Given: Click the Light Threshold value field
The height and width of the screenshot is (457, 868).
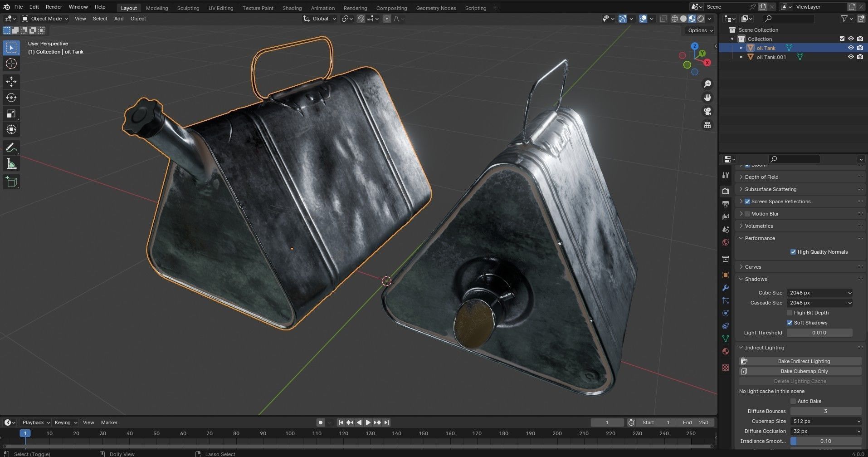Looking at the screenshot, I should point(819,333).
